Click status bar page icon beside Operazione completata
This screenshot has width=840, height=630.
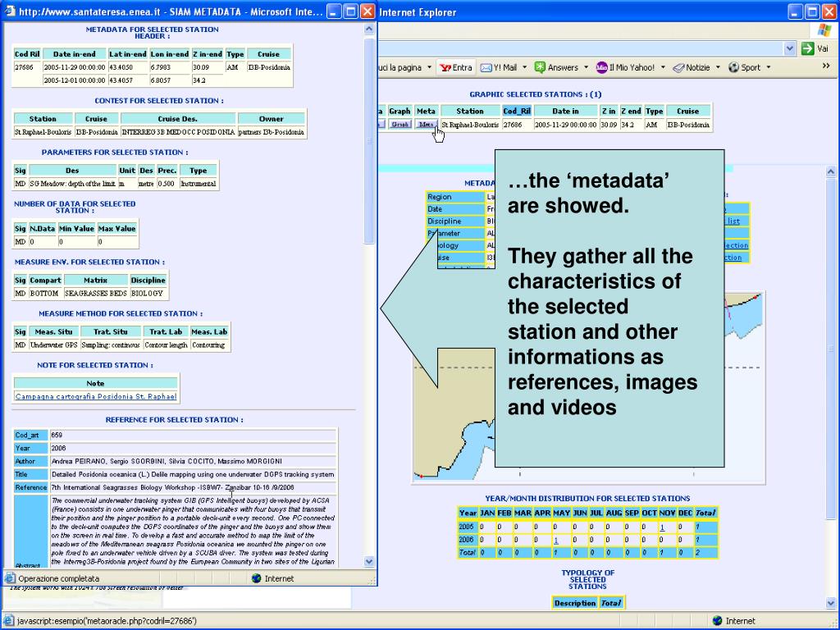pyautogui.click(x=10, y=578)
